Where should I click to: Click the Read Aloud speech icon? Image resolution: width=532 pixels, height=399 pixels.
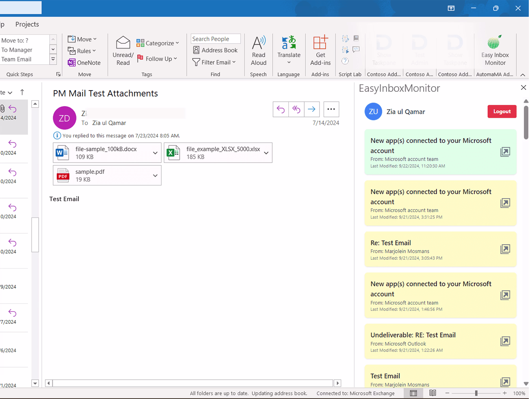click(x=259, y=51)
